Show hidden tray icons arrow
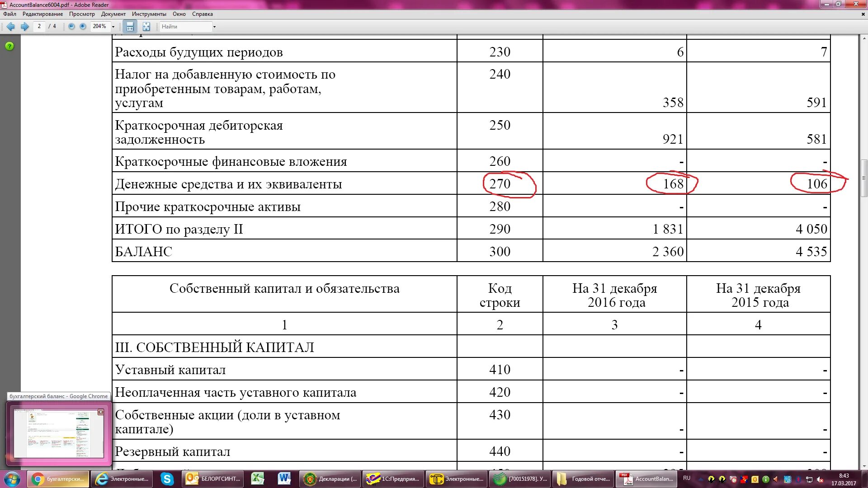The height and width of the screenshot is (488, 868). click(x=701, y=479)
